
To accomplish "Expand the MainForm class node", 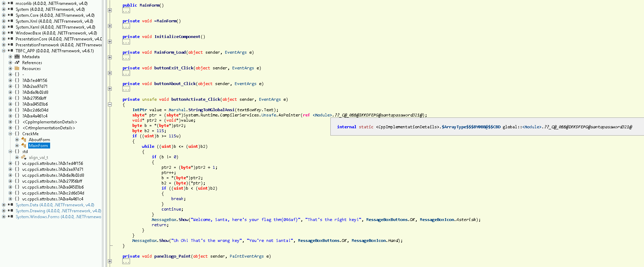I will click(17, 146).
